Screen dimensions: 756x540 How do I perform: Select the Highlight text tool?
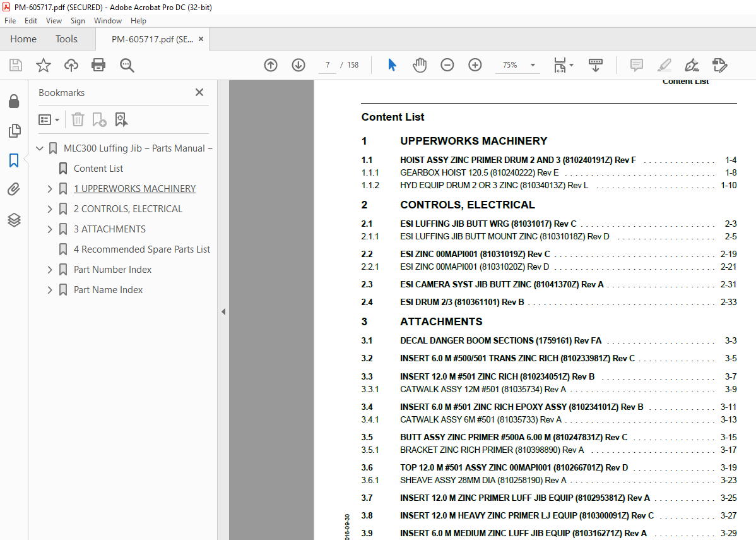coord(664,65)
